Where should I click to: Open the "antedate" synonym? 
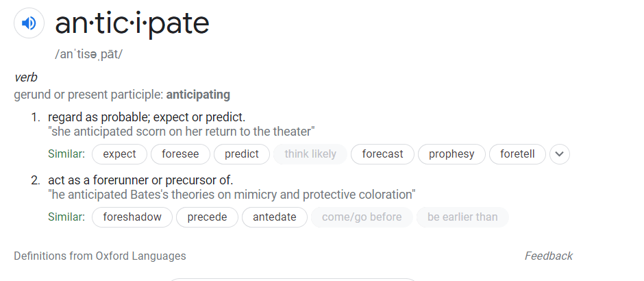click(274, 217)
